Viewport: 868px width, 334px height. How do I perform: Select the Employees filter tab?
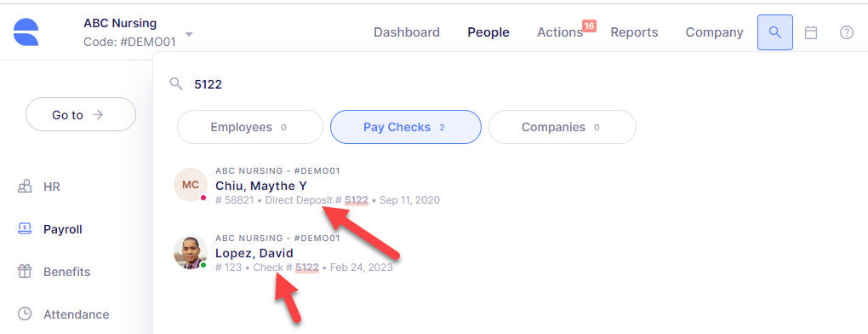(249, 128)
